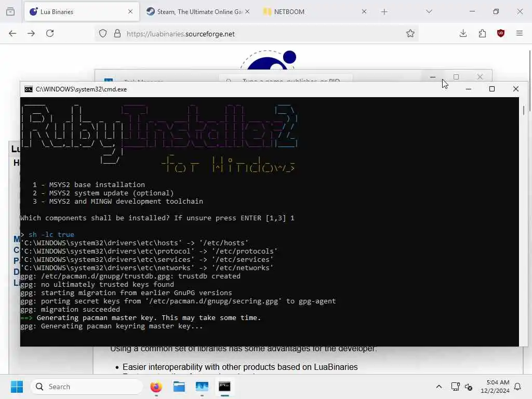Expand the list all tabs chevron
The height and width of the screenshot is (399, 532).
[x=429, y=11]
